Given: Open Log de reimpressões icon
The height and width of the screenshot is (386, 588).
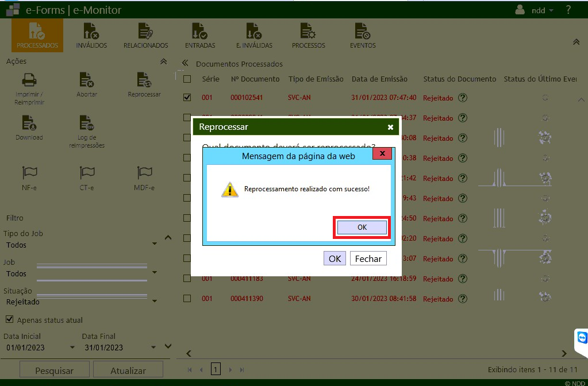Looking at the screenshot, I should coord(87,123).
